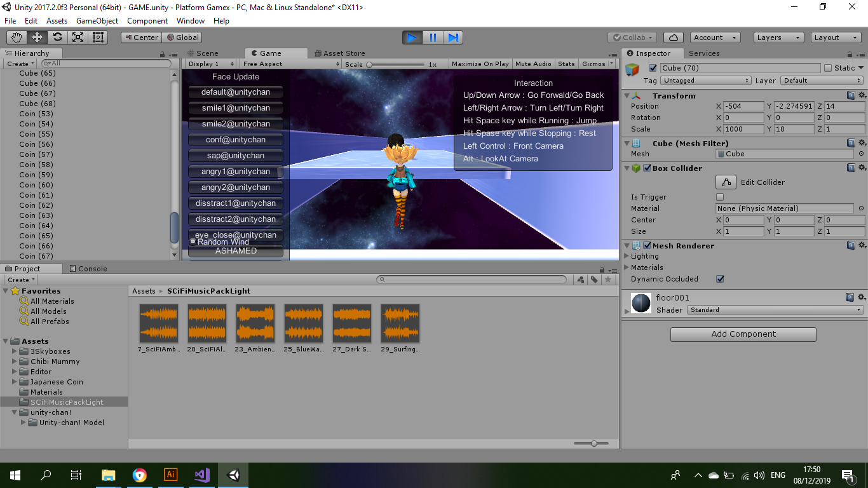Click the Step frame button
Screen dimensions: 868x488
click(x=453, y=37)
